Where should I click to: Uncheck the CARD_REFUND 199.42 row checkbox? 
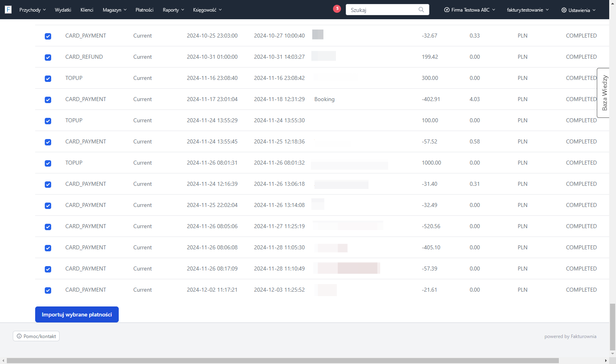pyautogui.click(x=48, y=58)
